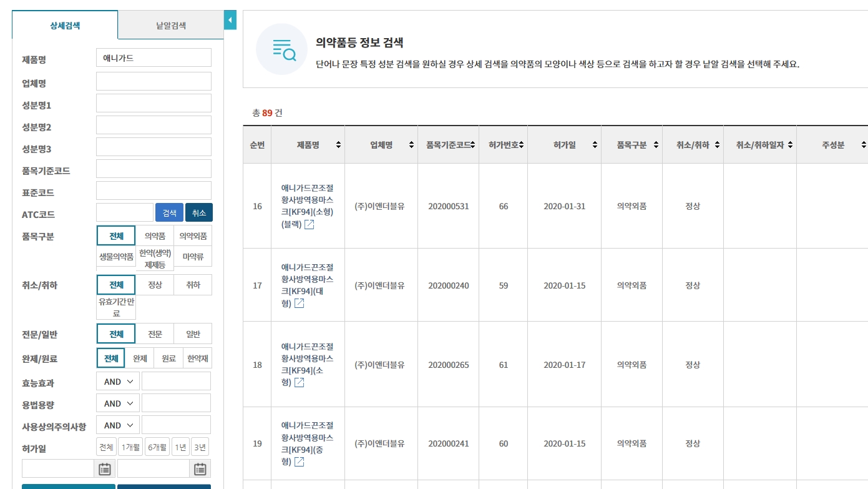The image size is (868, 489).
Task: Sort by 제품명 column arrows
Action: click(x=338, y=145)
